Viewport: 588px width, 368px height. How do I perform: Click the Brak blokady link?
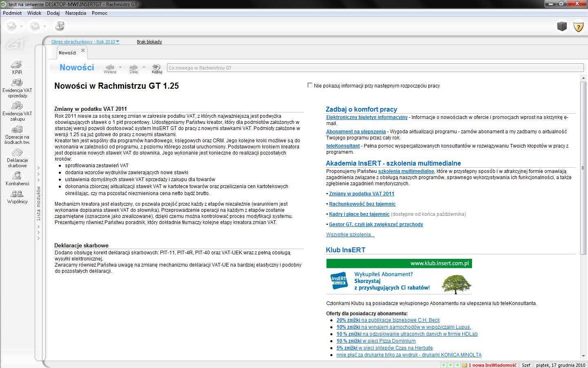[x=149, y=42]
